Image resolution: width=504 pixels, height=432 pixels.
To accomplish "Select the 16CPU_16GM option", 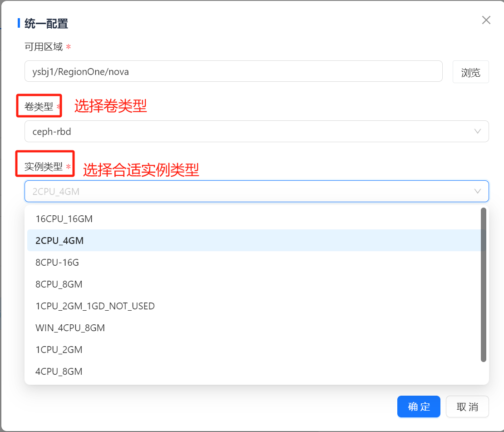I will [64, 219].
